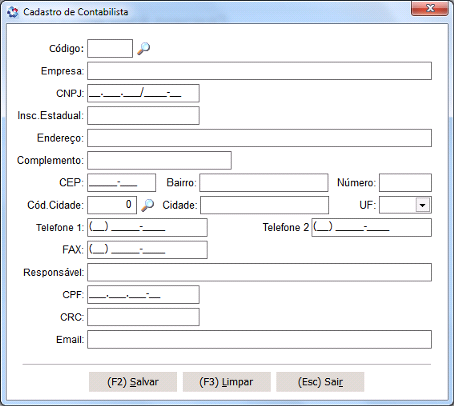The height and width of the screenshot is (406, 454).
Task: Click the CEP masked field
Action: click(121, 183)
